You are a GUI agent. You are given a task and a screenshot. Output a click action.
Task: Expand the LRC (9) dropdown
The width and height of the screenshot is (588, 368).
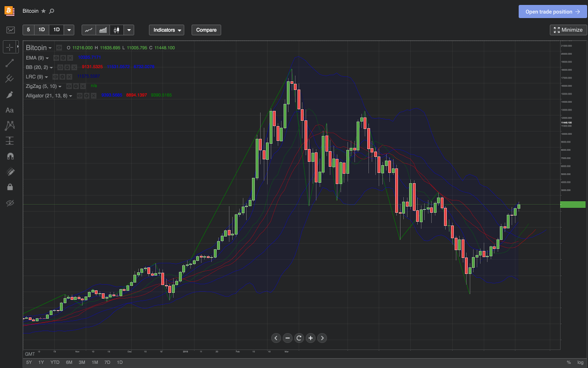[46, 77]
